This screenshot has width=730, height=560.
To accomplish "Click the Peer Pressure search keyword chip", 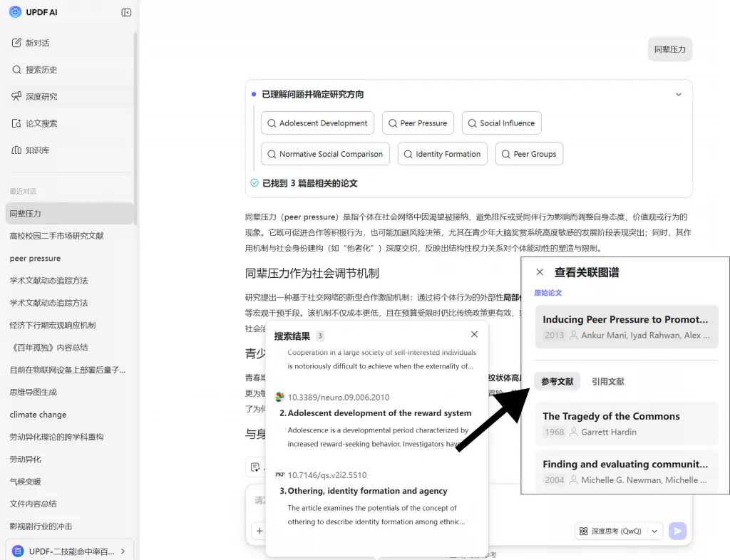I will tap(417, 123).
